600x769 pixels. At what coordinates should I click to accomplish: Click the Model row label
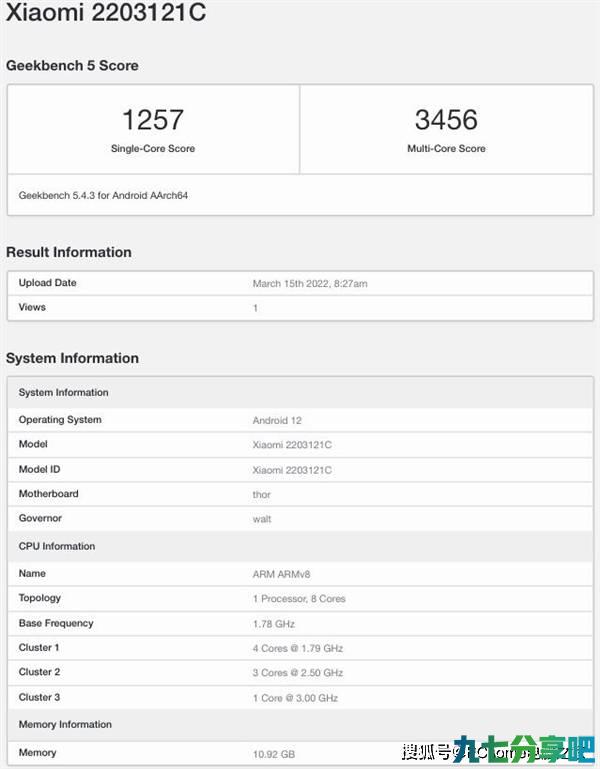point(33,444)
